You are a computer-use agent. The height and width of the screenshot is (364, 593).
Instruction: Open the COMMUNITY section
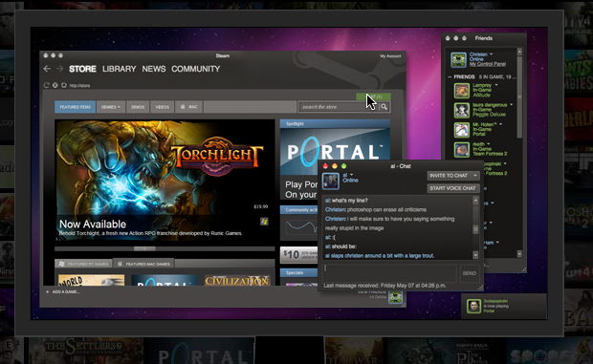click(x=196, y=69)
